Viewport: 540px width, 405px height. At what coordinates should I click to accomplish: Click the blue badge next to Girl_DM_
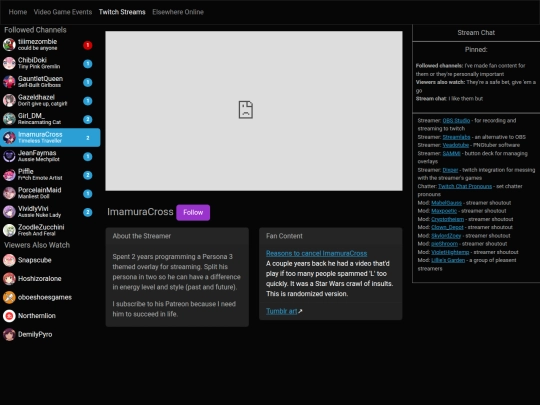tap(87, 119)
